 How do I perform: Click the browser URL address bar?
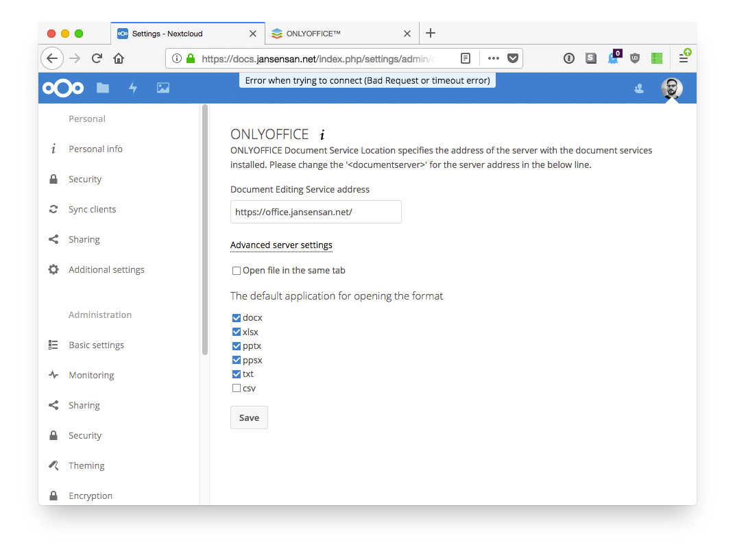coord(318,58)
